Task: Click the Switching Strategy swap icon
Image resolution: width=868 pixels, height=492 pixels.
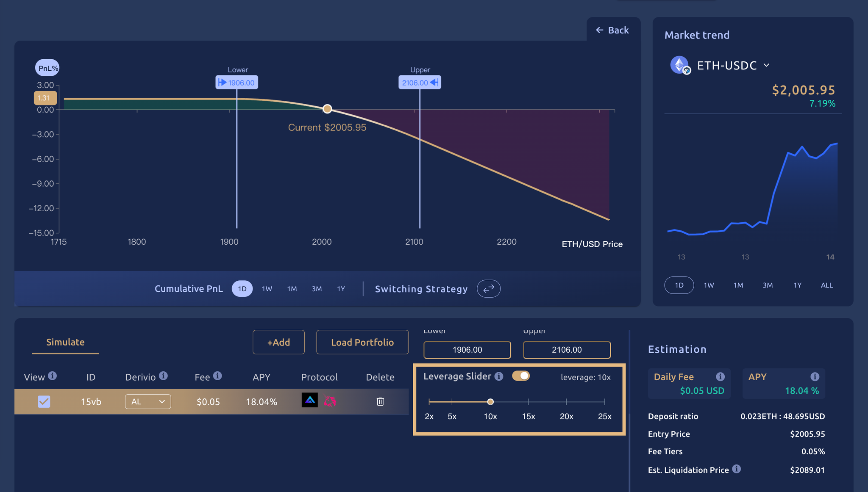Action: (489, 289)
